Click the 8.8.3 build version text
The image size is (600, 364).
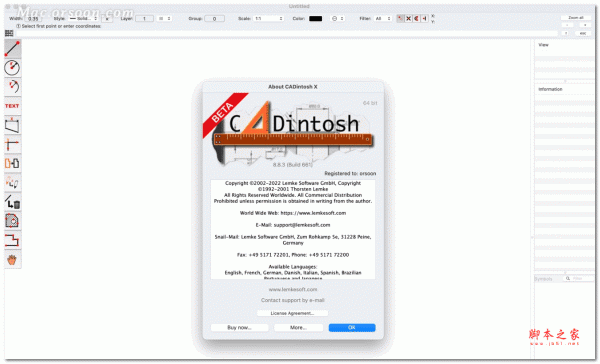click(293, 165)
